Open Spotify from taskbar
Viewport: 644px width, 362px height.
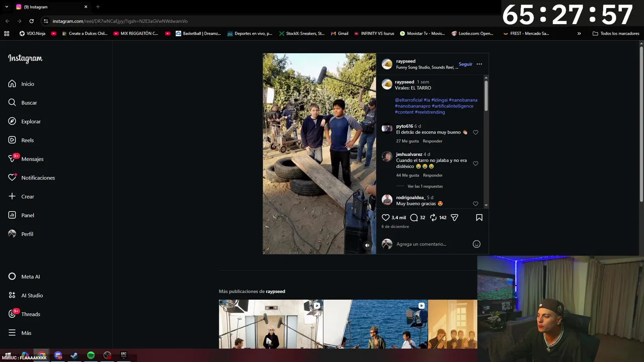coord(91,355)
